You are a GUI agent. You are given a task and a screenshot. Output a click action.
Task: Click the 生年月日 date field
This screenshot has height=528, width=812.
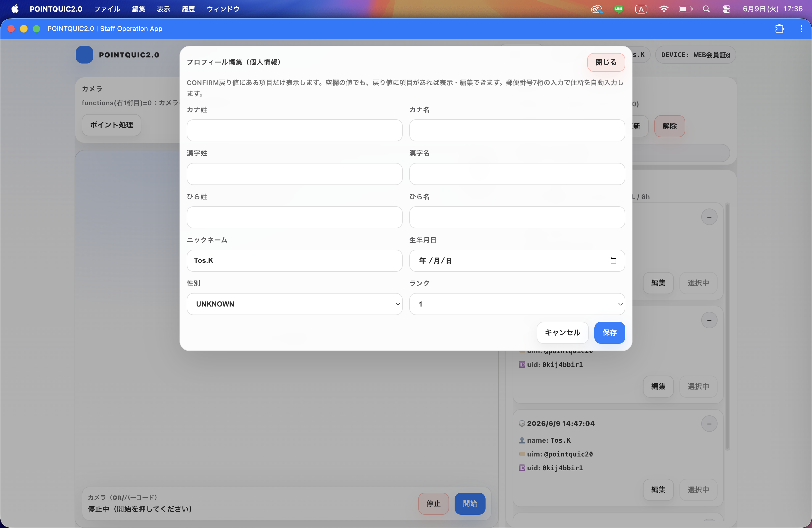click(x=517, y=261)
